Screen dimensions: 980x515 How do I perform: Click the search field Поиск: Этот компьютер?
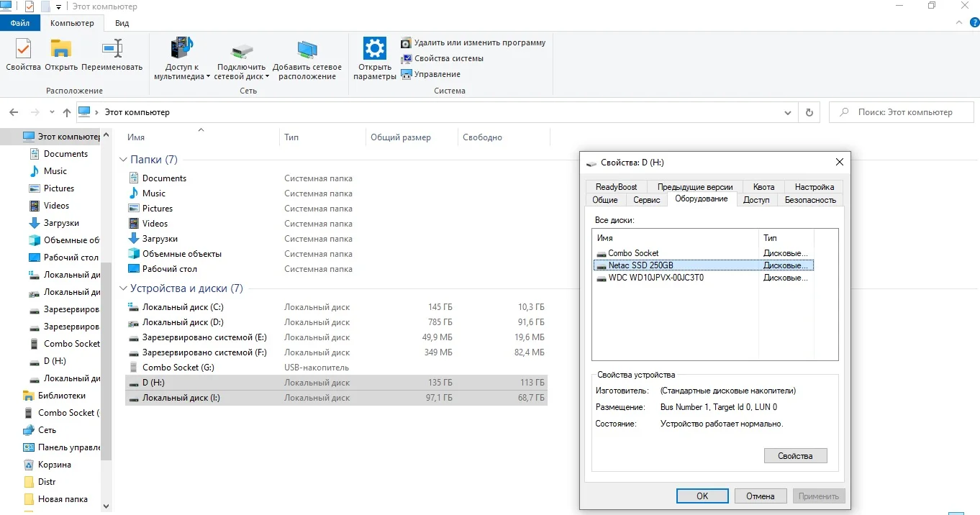[902, 112]
